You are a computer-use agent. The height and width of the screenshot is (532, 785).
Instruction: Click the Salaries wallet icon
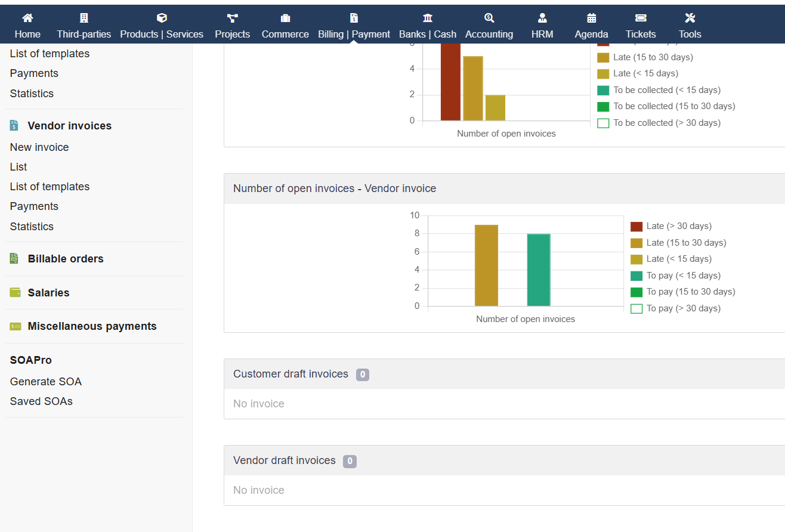point(15,293)
